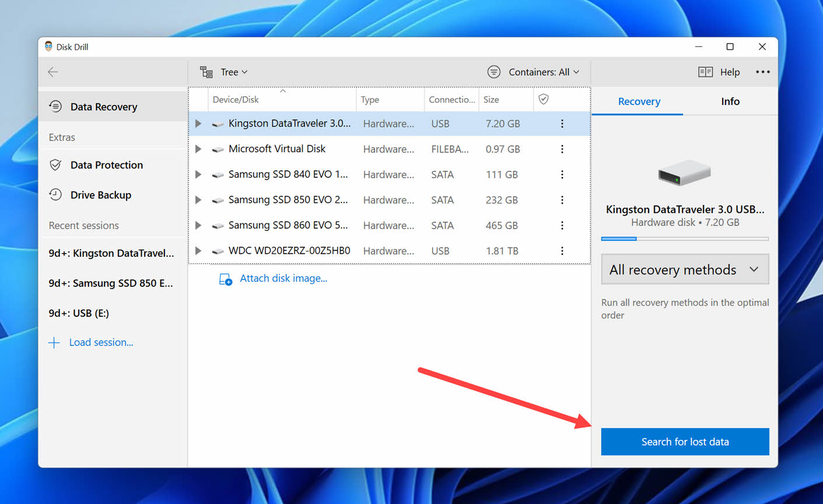Click the 232 GB size cell
The height and width of the screenshot is (504, 823).
point(501,200)
